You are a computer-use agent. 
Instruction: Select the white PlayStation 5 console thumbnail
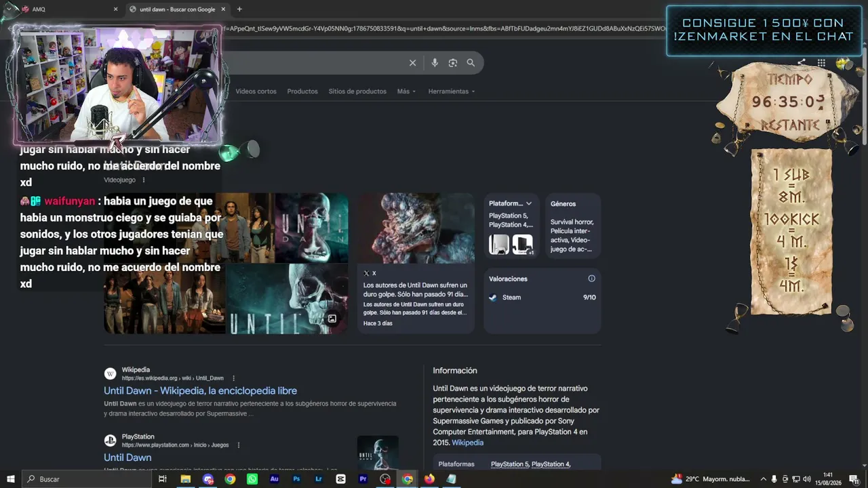(x=499, y=244)
